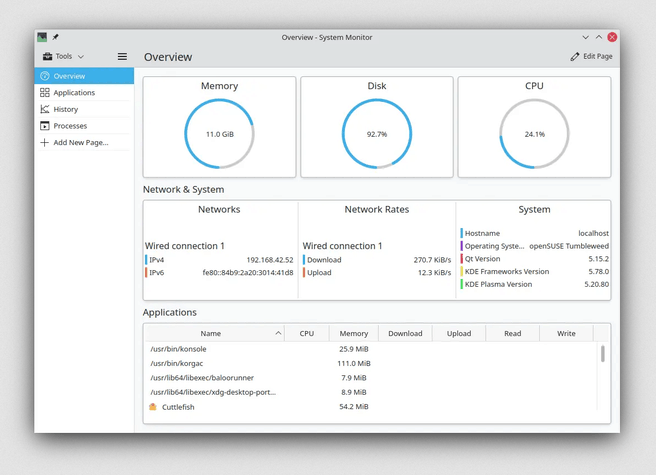Select Add New Page... text in the sidebar

81,142
